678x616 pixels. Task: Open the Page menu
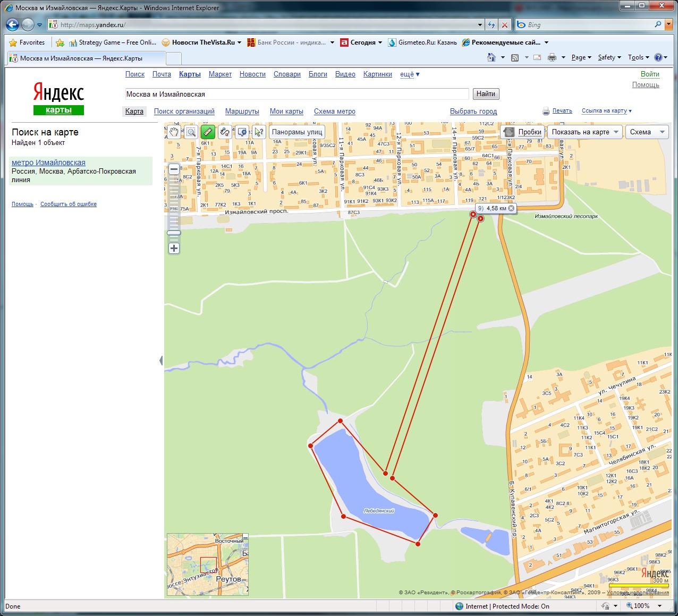pos(581,57)
